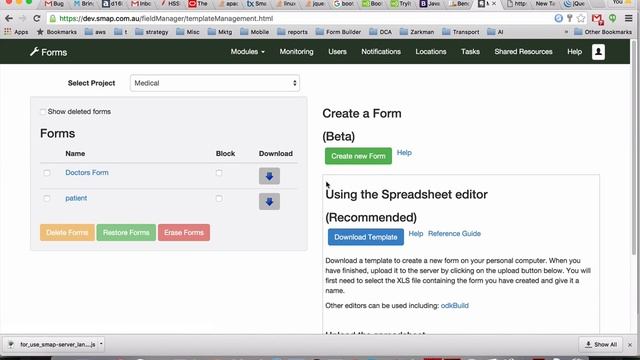Viewport: 640px width, 360px height.
Task: Open the DCA bookmarks folder
Action: (380, 32)
